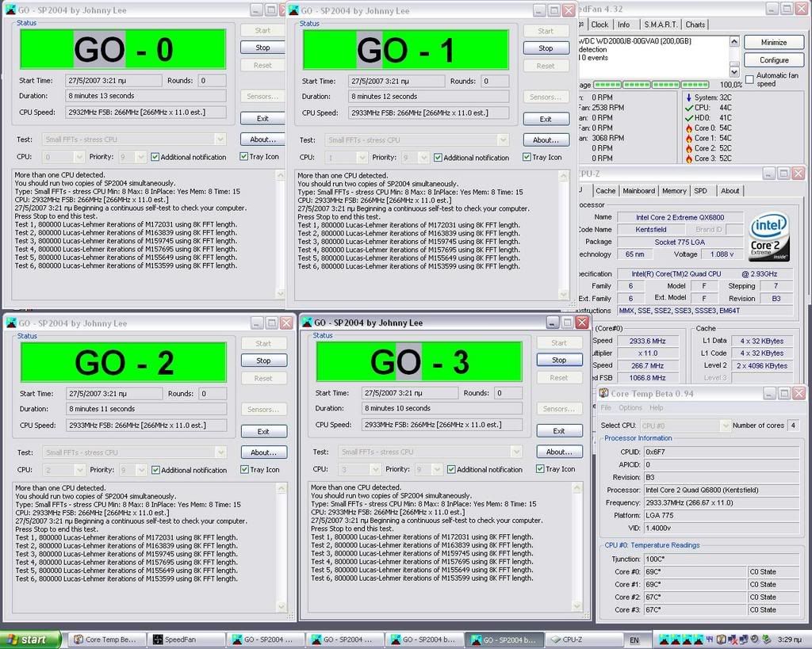Click Exit in the GO - 1 window
Image resolution: width=812 pixels, height=649 pixels.
[x=546, y=119]
